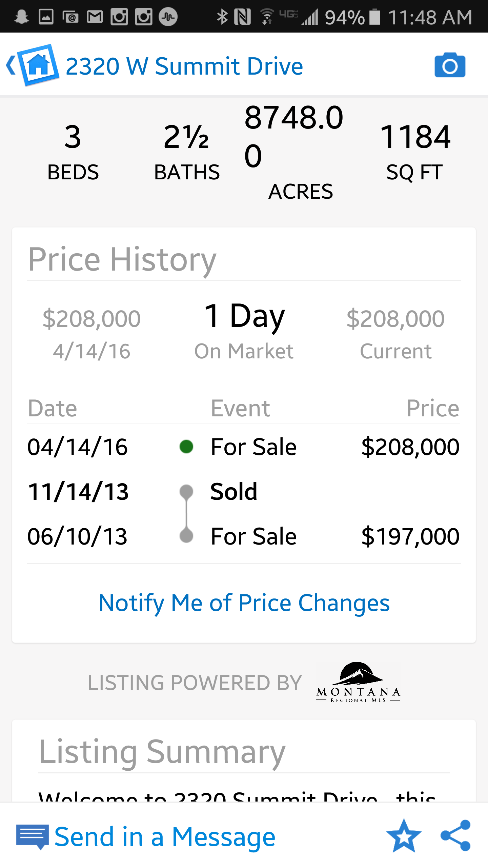Tap the favorite star icon
This screenshot has height=868, width=488.
(x=404, y=836)
